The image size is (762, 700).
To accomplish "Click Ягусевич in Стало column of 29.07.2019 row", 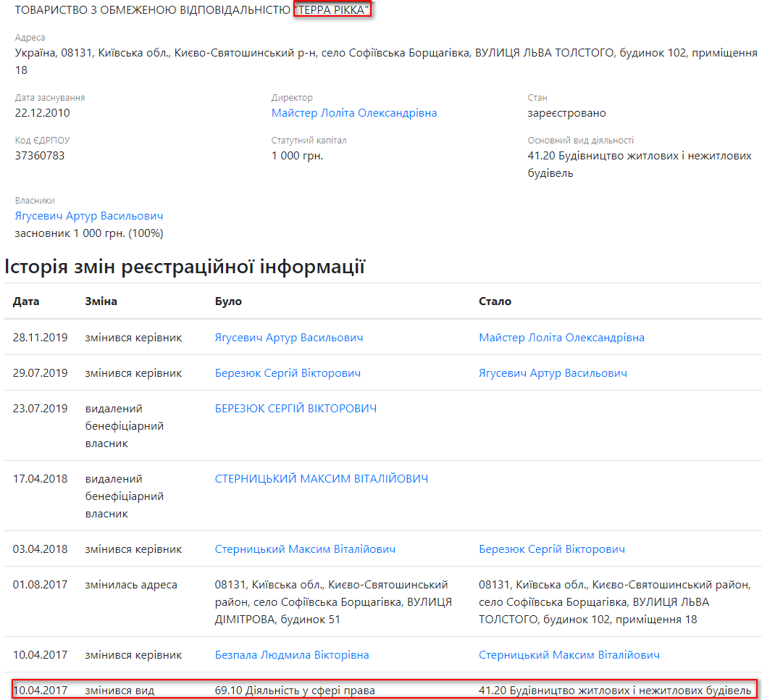I will click(553, 373).
